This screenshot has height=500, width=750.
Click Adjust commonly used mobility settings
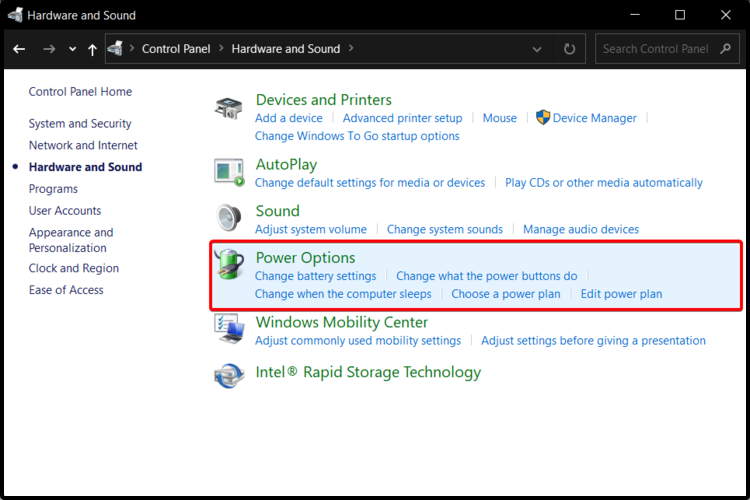tap(358, 341)
